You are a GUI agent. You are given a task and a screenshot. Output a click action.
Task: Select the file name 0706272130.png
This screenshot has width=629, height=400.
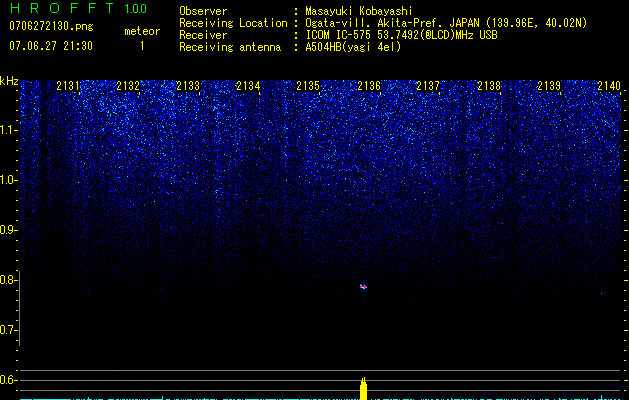coord(51,26)
